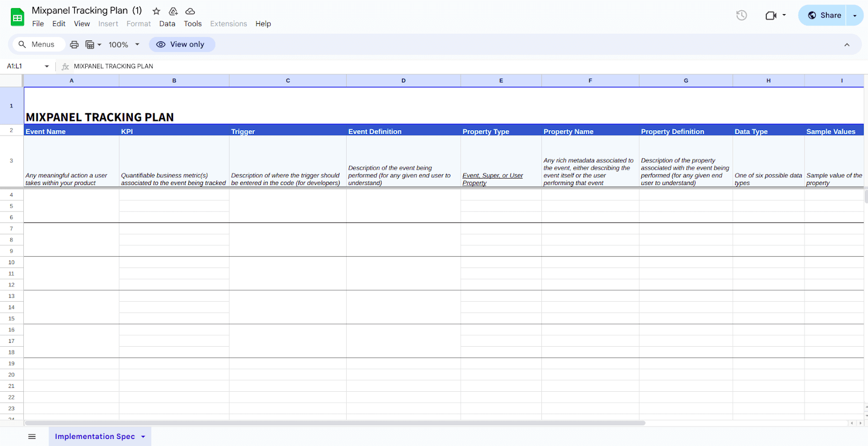868x446 pixels.
Task: Select column D header
Action: coord(404,80)
